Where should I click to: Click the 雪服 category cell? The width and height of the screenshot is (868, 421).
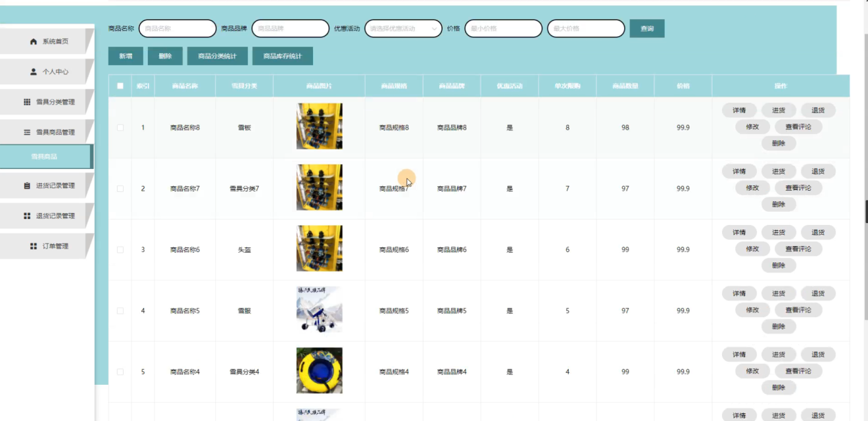coord(244,310)
